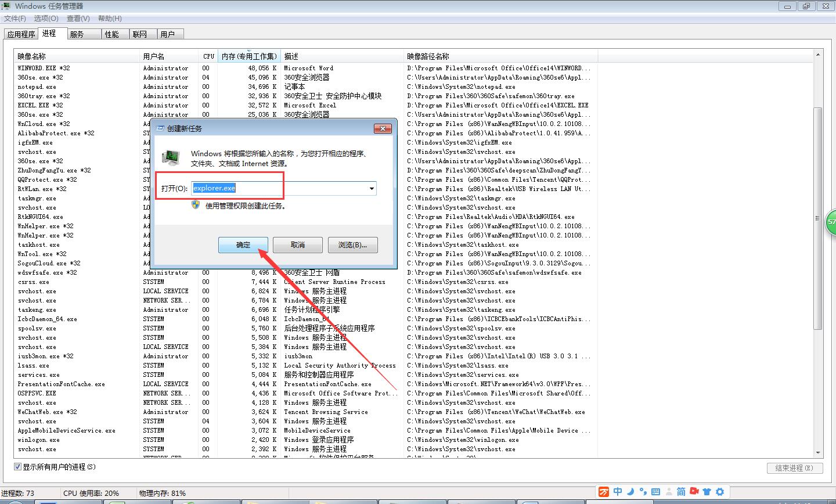Switch to the 性能 tab

pos(116,34)
